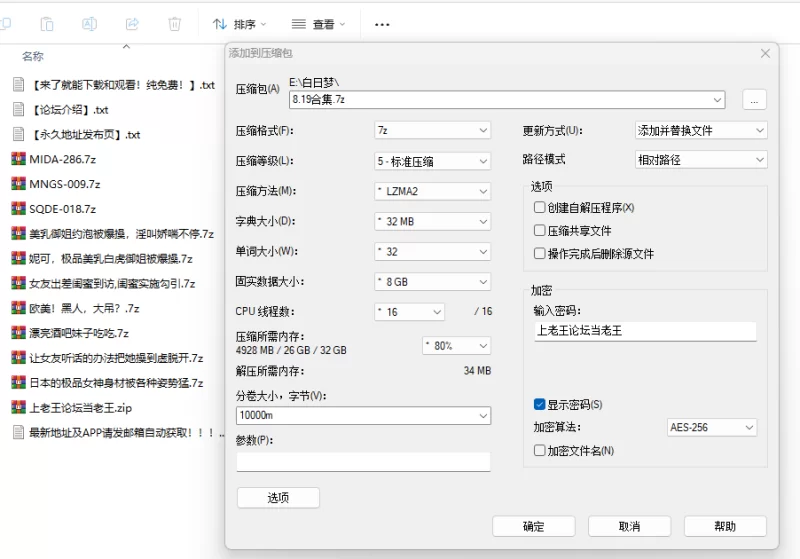The height and width of the screenshot is (559, 800).
Task: Open the 更新方式 添加并替换文件 dropdown
Action: pos(701,131)
